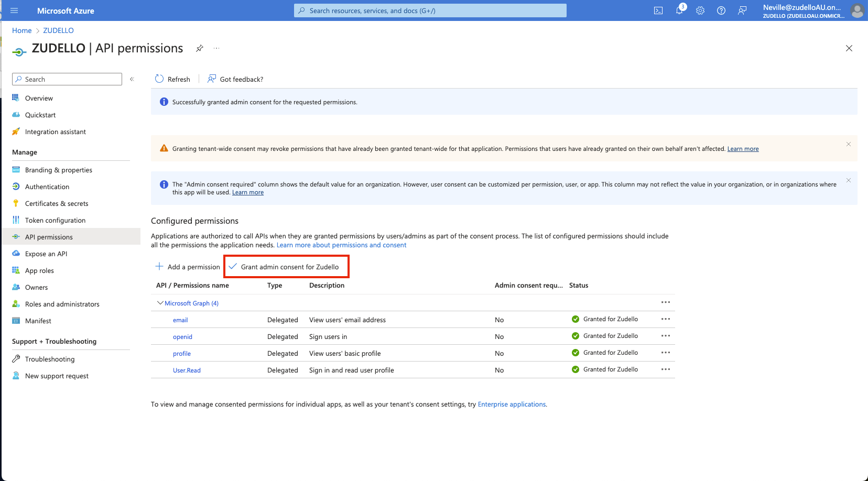Open portal settings gear
Screen dimensions: 868x481
tap(700, 10)
